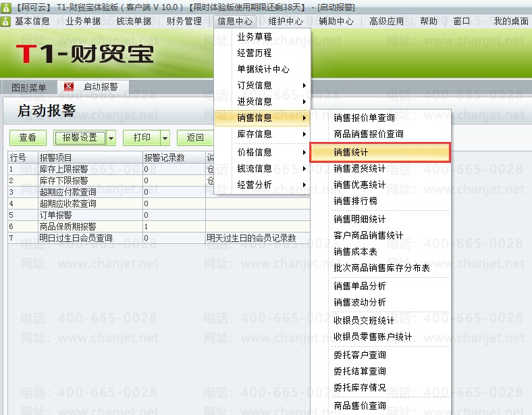Click the 返回 button
532x415 pixels.
tap(195, 137)
